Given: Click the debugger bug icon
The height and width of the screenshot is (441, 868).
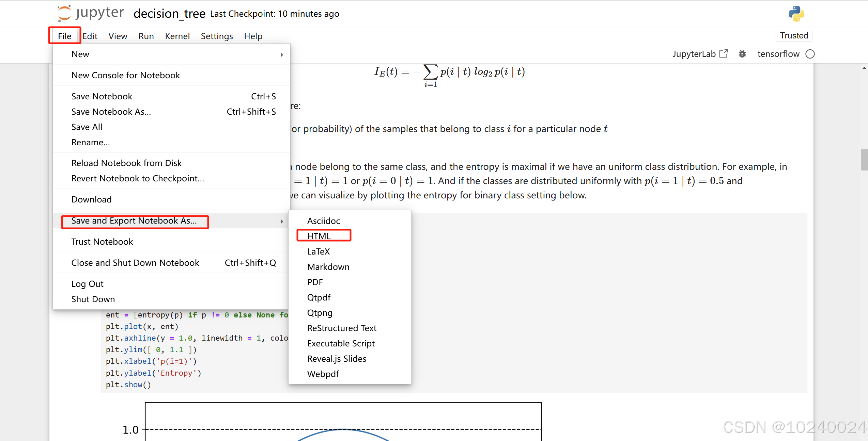Looking at the screenshot, I should tap(742, 54).
